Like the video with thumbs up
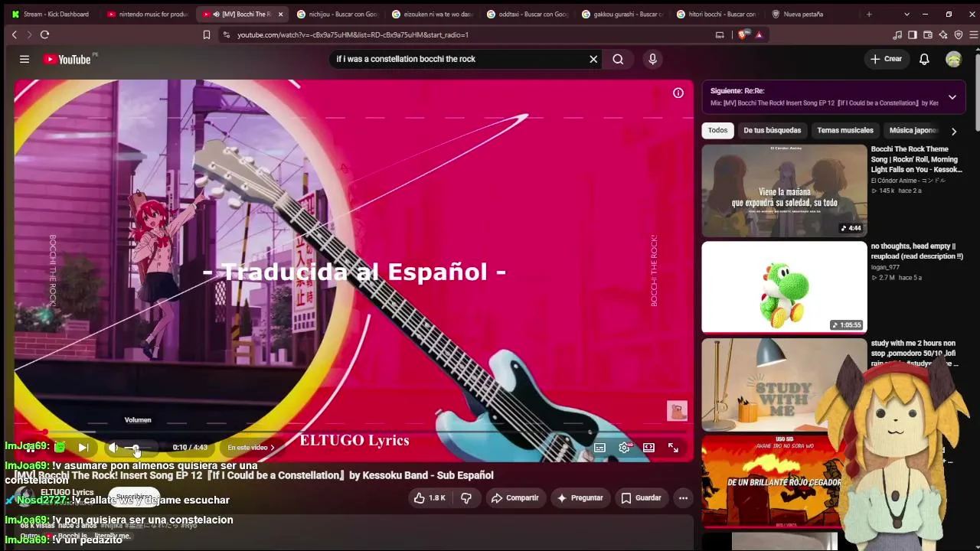 pos(430,498)
